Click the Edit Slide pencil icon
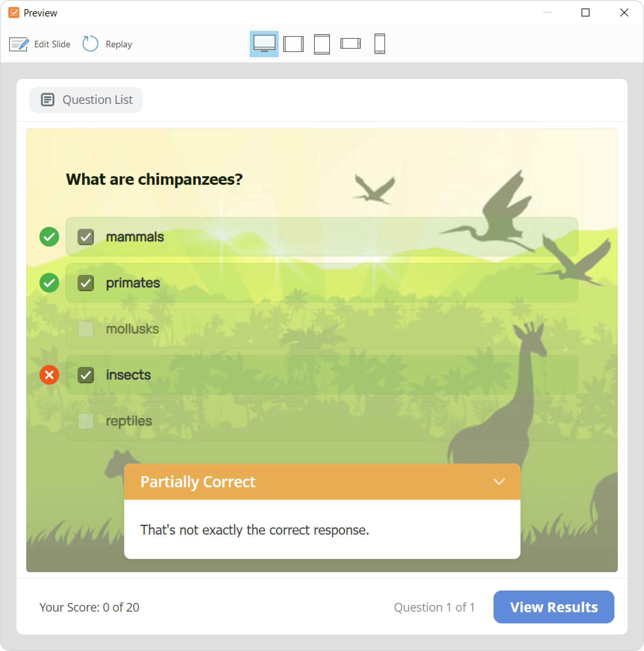Image resolution: width=644 pixels, height=651 pixels. pos(19,44)
